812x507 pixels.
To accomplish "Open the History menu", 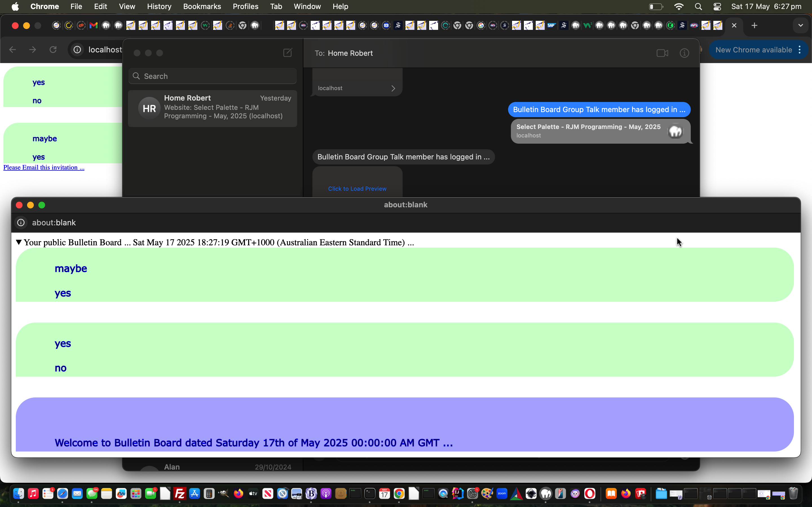I will pyautogui.click(x=159, y=7).
